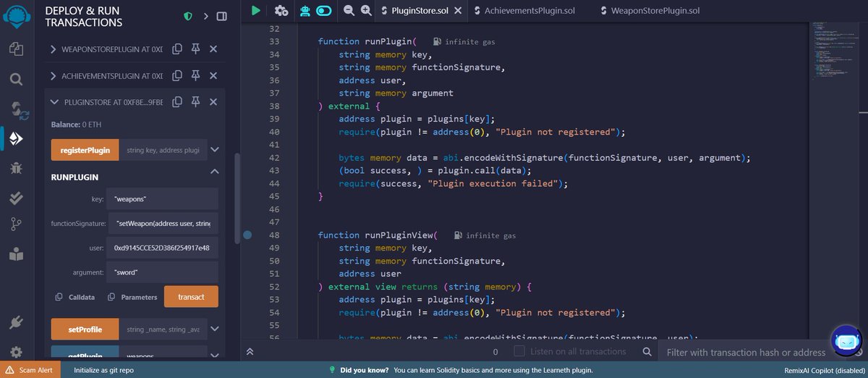This screenshot has width=868, height=378.
Task: Click the arrow next to the shield icon
Action: pyautogui.click(x=205, y=16)
